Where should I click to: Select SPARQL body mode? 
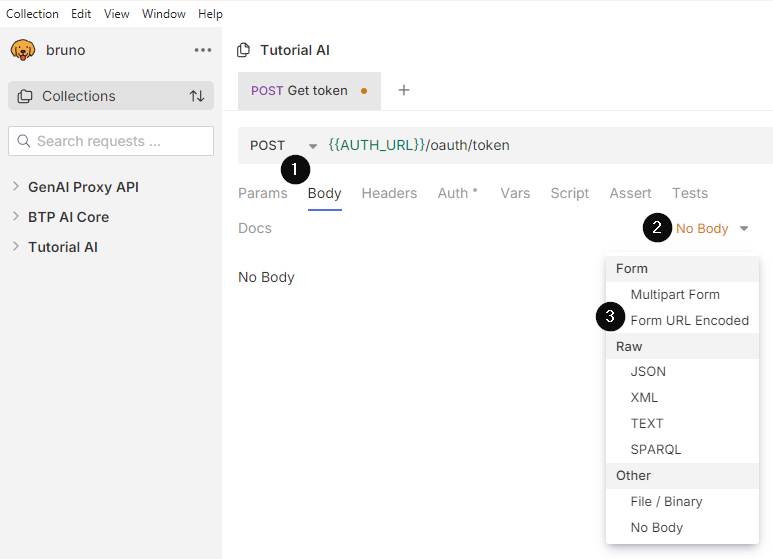click(x=682, y=450)
